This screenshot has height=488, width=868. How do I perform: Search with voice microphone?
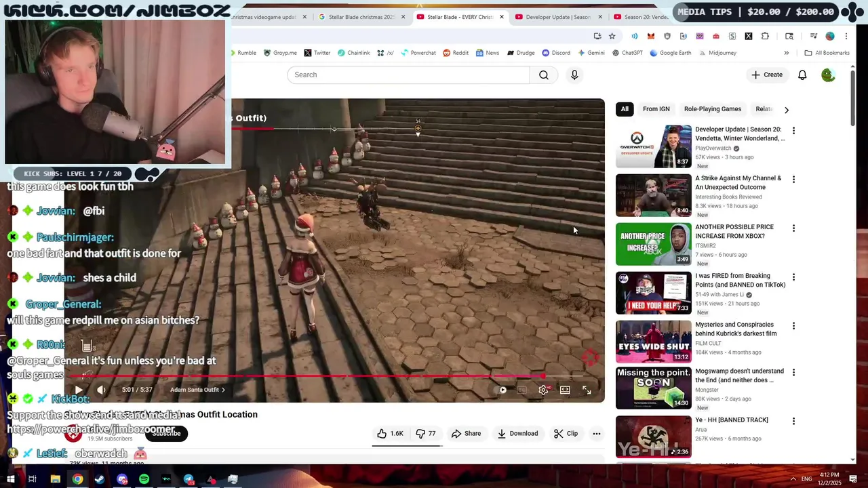574,75
